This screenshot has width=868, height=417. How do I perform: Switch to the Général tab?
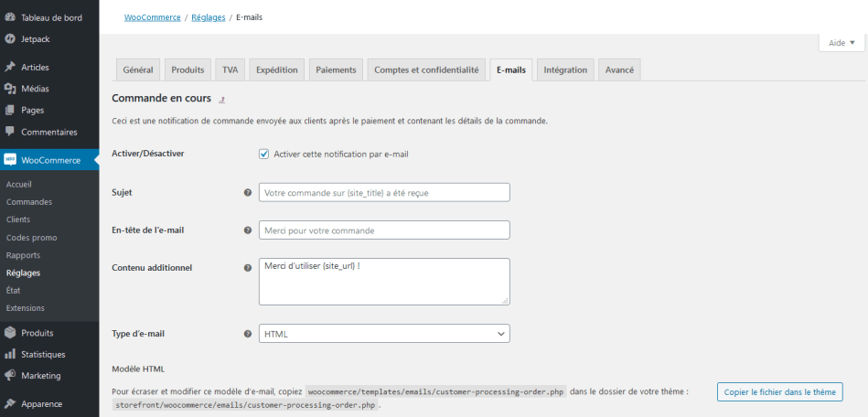(138, 69)
